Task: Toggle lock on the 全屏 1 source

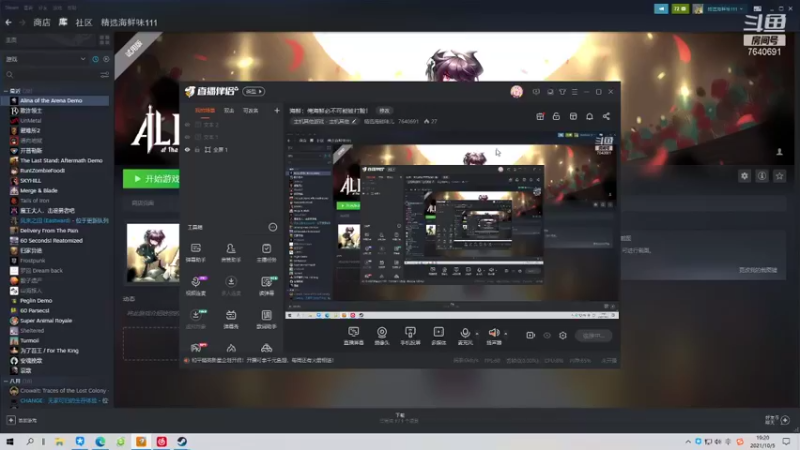Action: coord(197,149)
